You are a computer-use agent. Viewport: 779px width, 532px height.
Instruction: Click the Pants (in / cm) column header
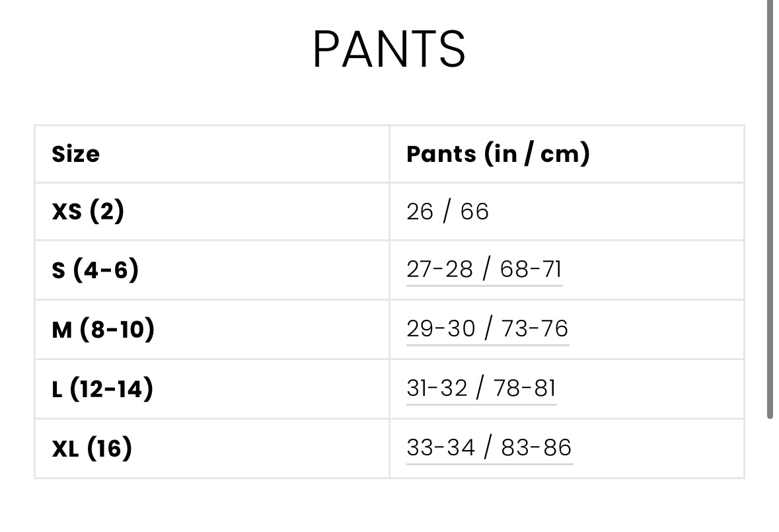point(498,154)
